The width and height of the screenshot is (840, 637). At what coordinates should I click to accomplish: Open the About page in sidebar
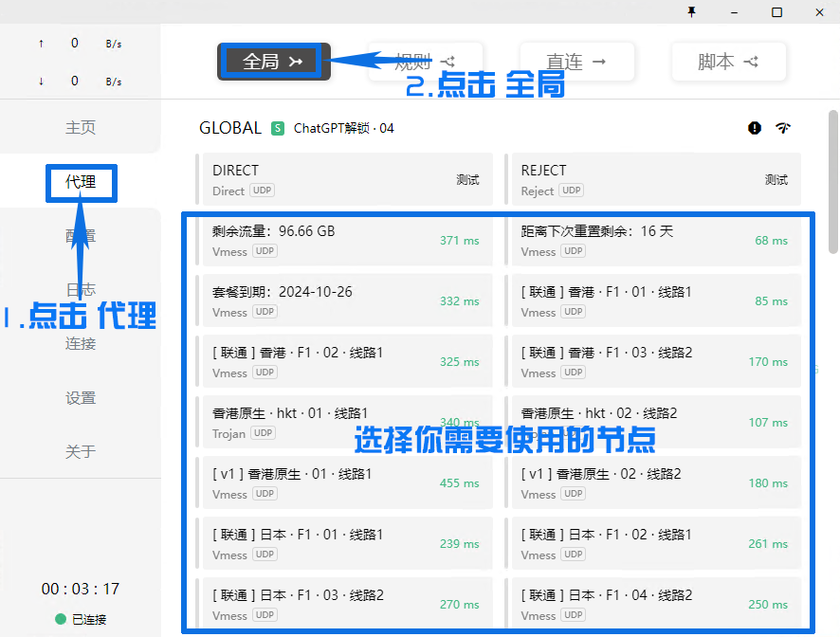(81, 452)
